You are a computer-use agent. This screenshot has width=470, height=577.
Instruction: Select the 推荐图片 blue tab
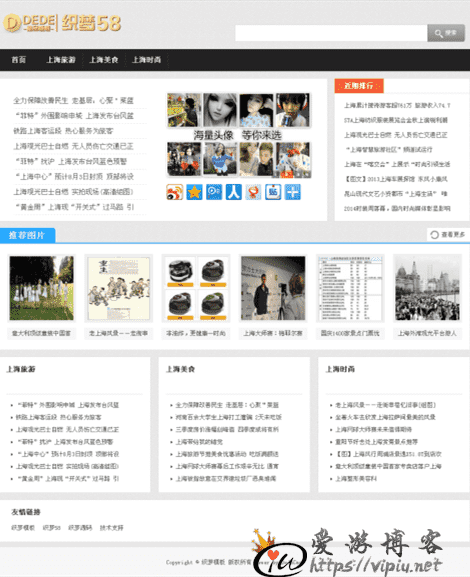tap(27, 235)
